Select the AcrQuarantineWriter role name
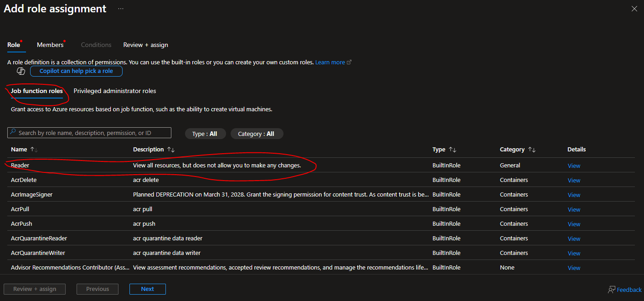Screen dimensions: 644x301 pos(38,253)
